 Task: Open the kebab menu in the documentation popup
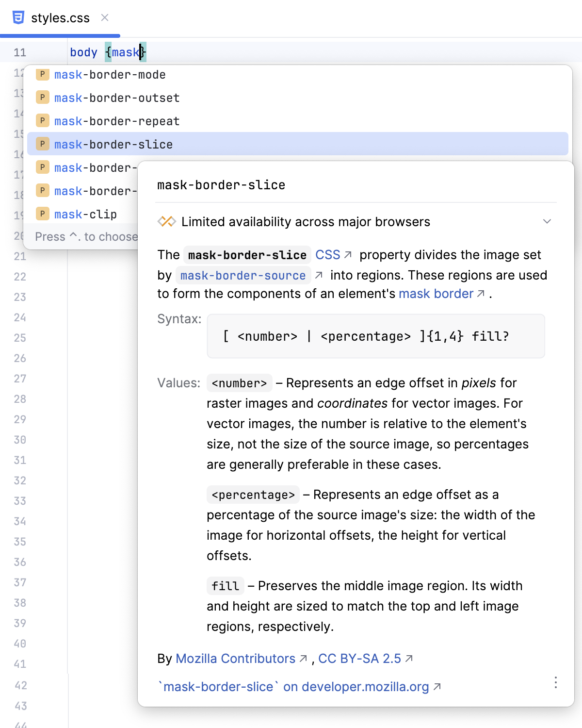coord(555,683)
